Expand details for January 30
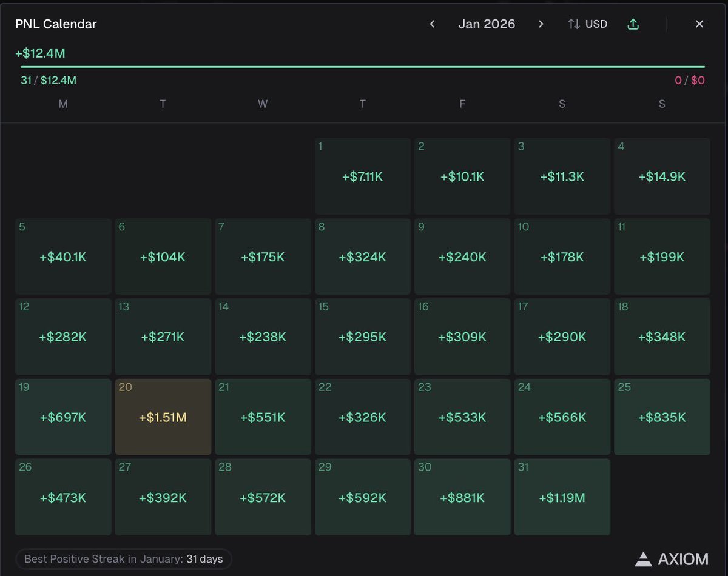728x576 pixels. coord(462,497)
